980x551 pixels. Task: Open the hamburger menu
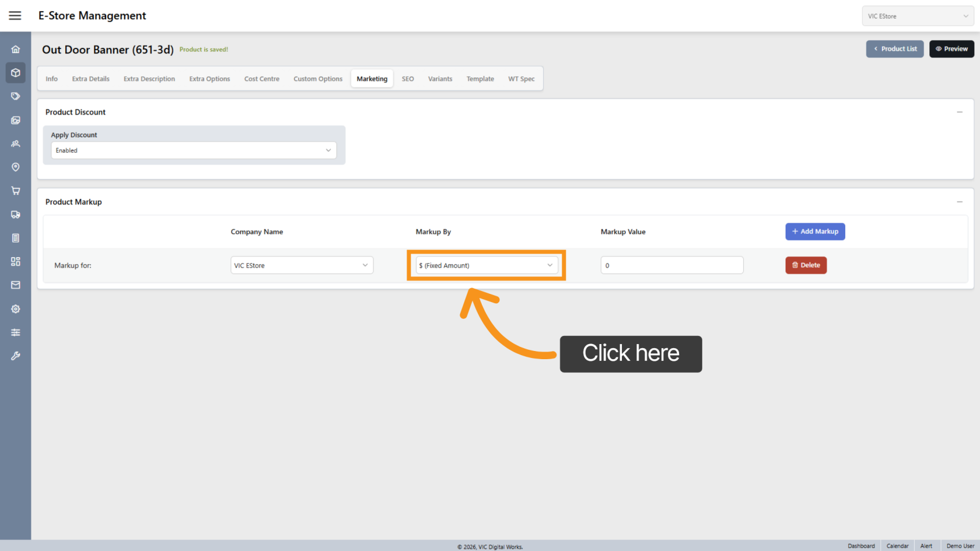15,16
